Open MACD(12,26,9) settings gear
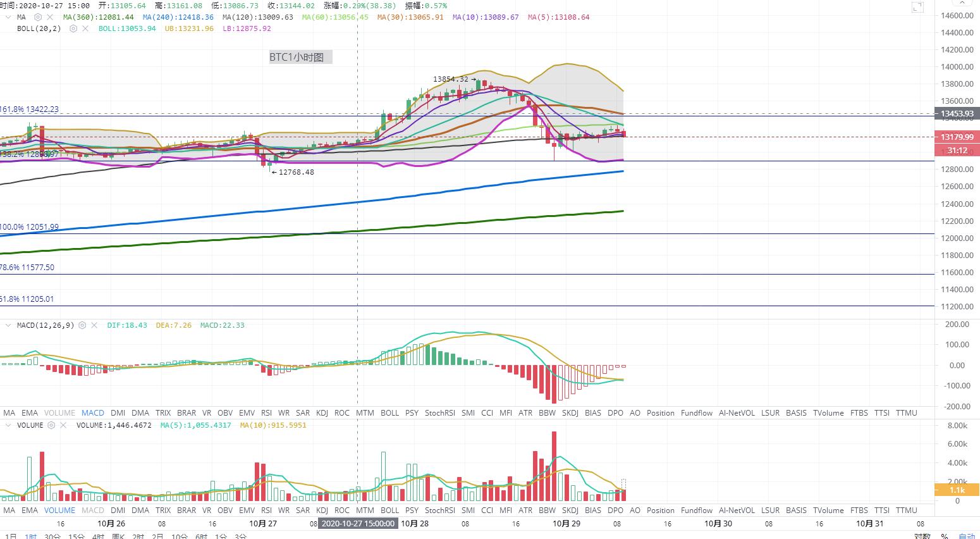 (x=82, y=325)
